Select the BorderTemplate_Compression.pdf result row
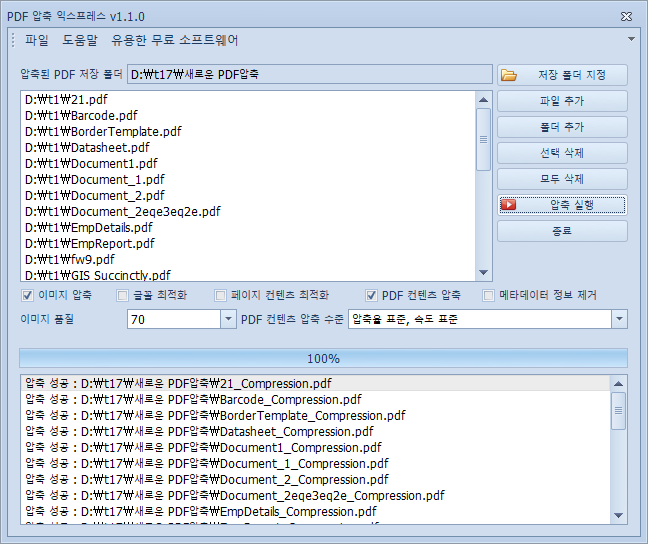The width and height of the screenshot is (648, 544). [x=316, y=416]
